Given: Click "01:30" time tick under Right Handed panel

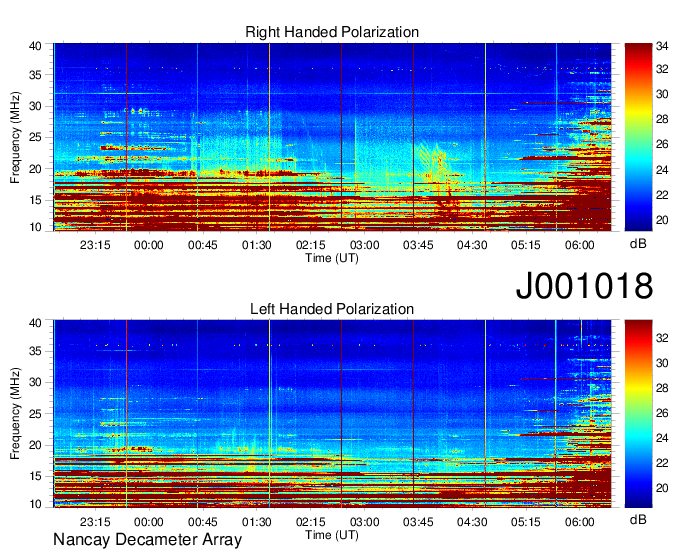Looking at the screenshot, I should tap(257, 245).
